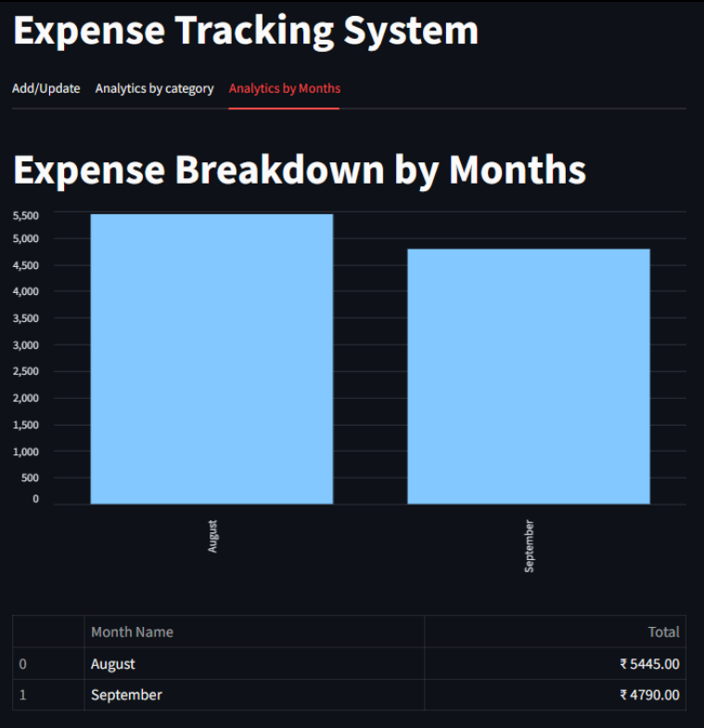Click the empty top-left table header cell

click(x=48, y=632)
